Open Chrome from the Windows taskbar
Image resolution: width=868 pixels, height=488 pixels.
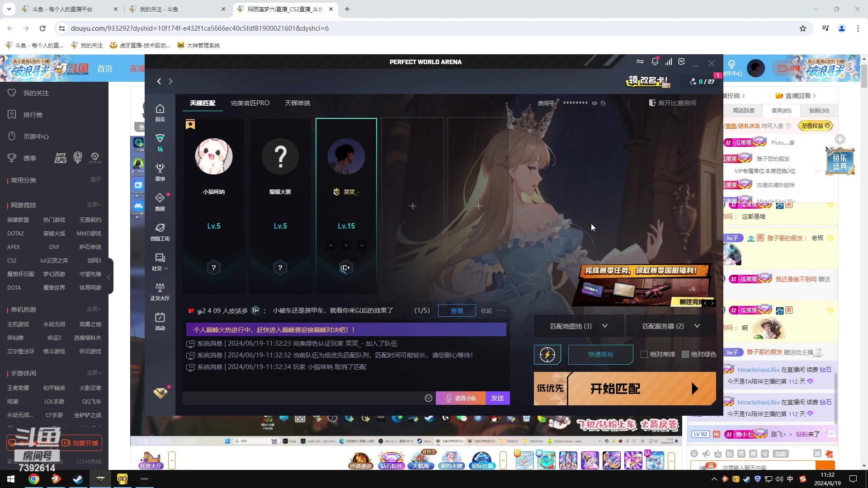34,479
